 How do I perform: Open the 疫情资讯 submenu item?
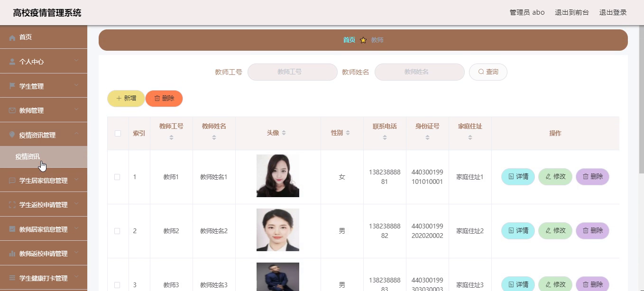coord(44,157)
